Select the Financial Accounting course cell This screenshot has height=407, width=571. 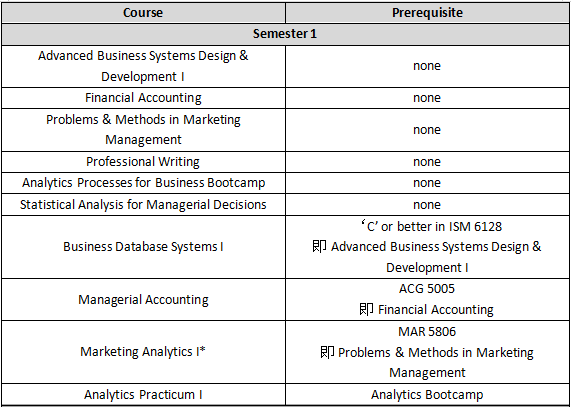pos(143,98)
